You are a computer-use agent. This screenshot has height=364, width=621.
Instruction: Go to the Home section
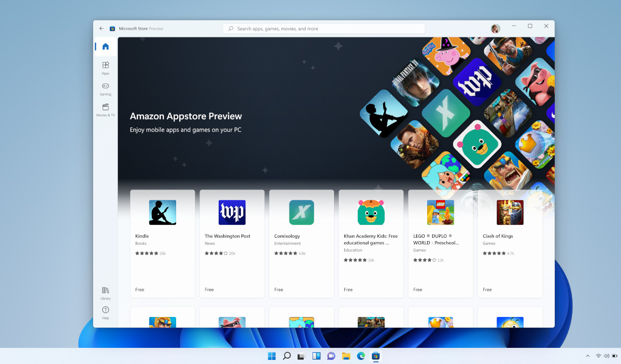tap(105, 47)
